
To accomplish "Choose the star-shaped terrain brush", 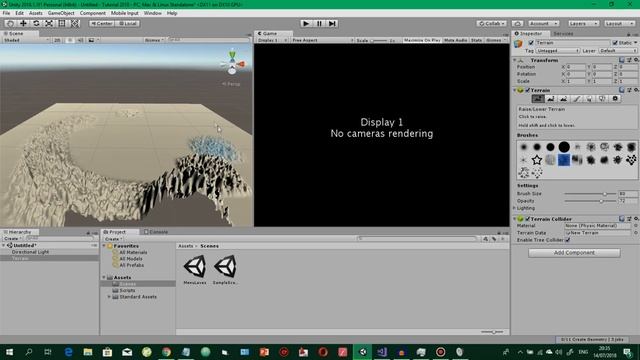I will [537, 160].
